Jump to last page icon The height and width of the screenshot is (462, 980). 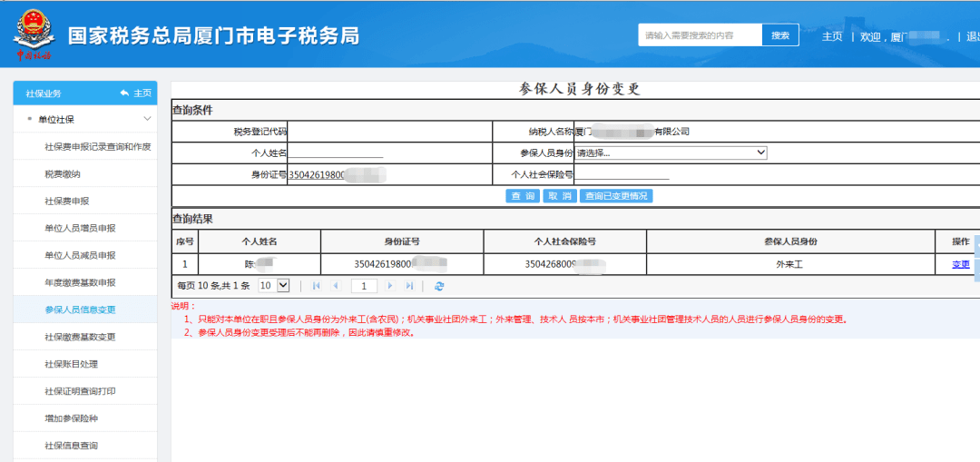pyautogui.click(x=409, y=286)
